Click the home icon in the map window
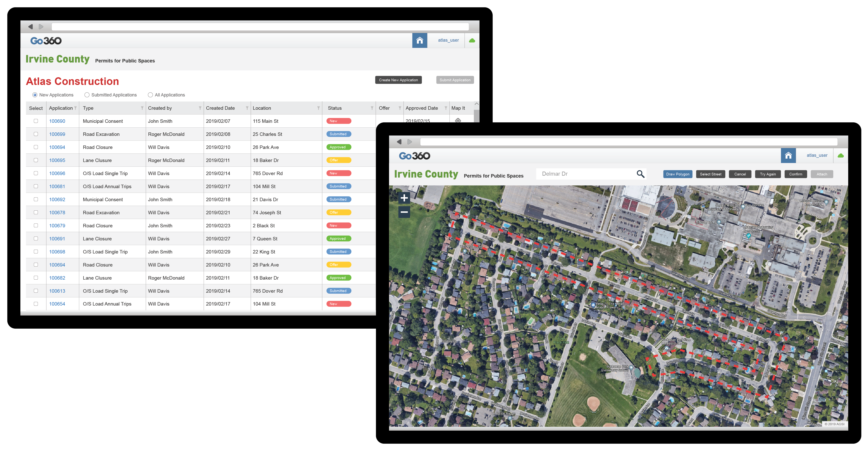Viewport: 868px width, 451px height. tap(788, 156)
